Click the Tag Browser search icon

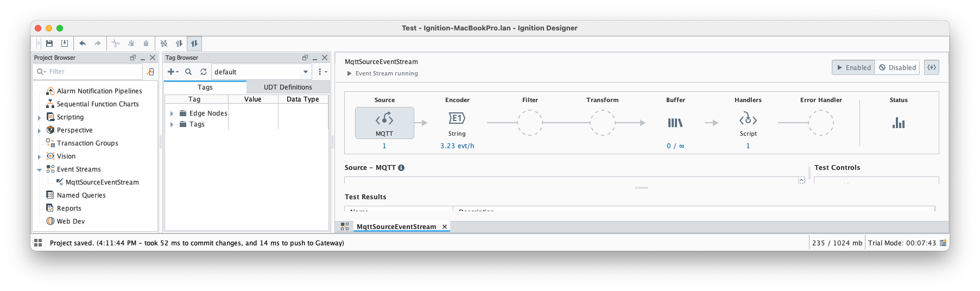tap(188, 72)
